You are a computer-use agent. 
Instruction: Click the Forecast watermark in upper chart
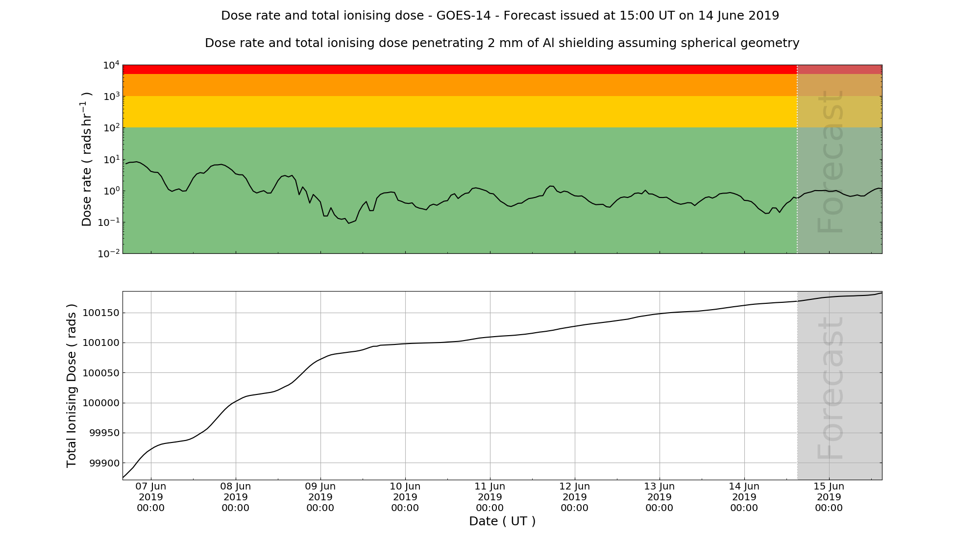point(831,162)
